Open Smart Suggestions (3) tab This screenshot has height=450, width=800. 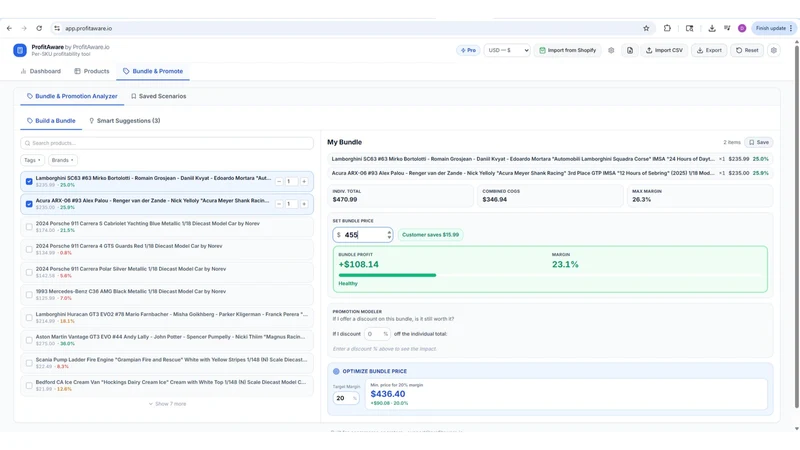click(x=124, y=120)
